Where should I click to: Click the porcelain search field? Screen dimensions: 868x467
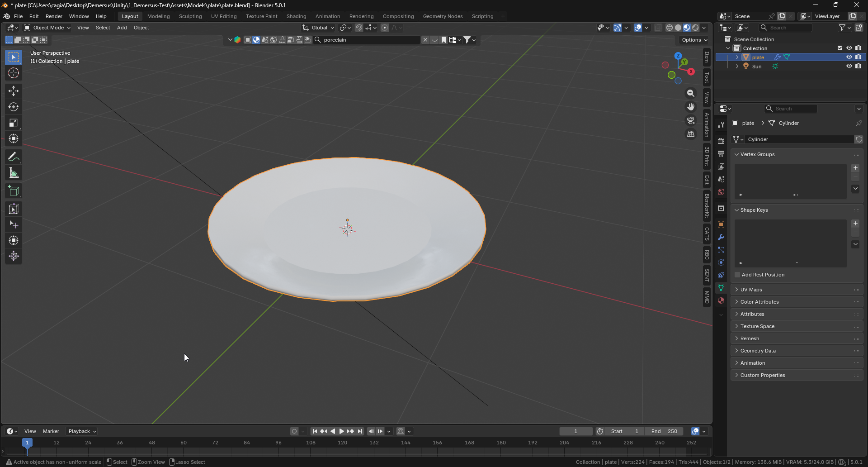tap(366, 40)
